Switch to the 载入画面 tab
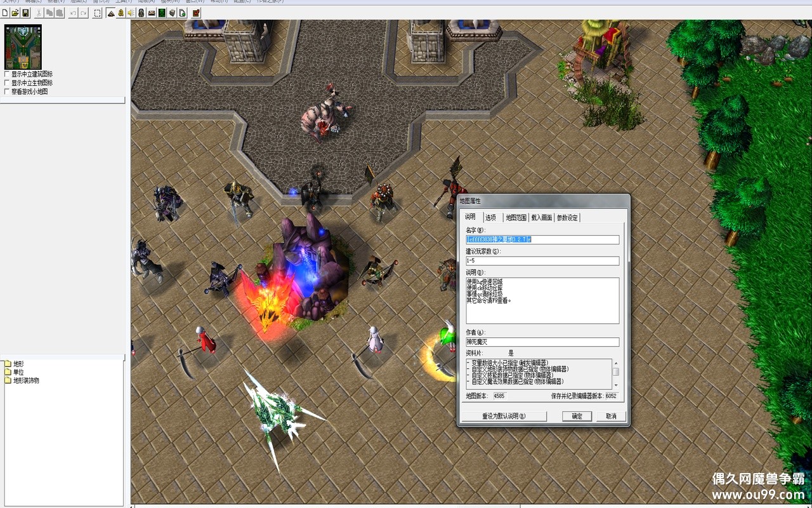Image resolution: width=812 pixels, height=508 pixels. click(541, 218)
